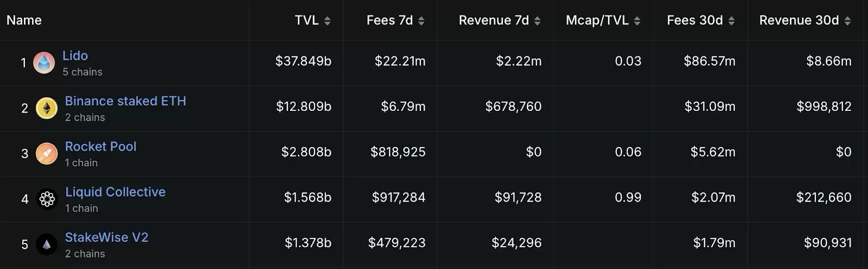This screenshot has width=868, height=269.
Task: Click the StakeWise V2 logo icon
Action: click(47, 245)
